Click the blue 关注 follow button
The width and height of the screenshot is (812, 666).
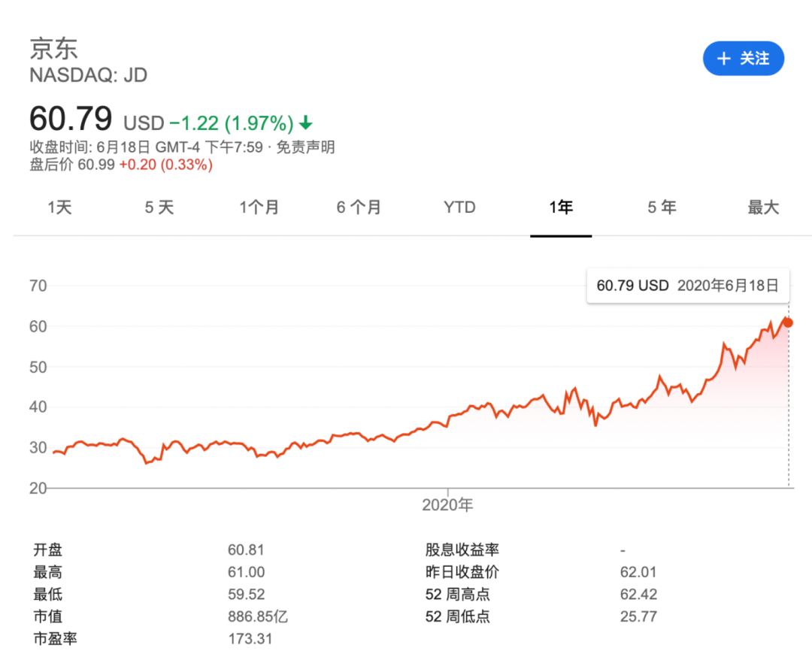coord(743,58)
